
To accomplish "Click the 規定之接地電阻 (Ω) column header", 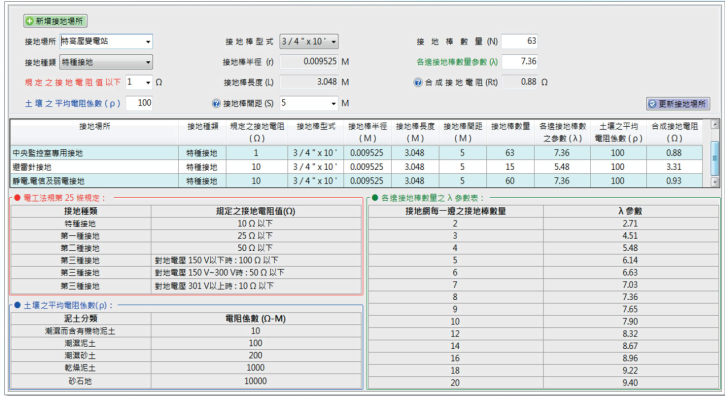I will (257, 132).
